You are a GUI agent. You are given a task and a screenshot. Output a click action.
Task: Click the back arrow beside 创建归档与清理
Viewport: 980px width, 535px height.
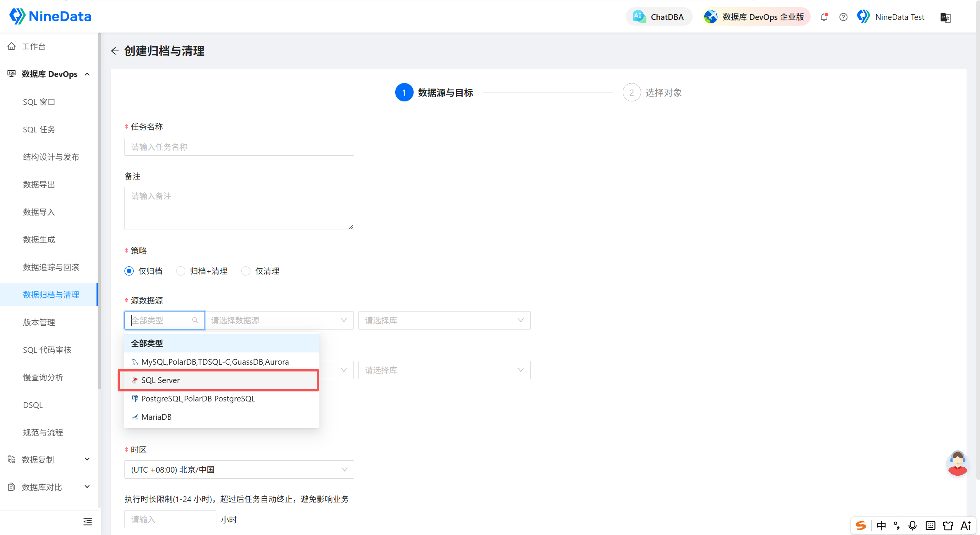[x=115, y=51]
